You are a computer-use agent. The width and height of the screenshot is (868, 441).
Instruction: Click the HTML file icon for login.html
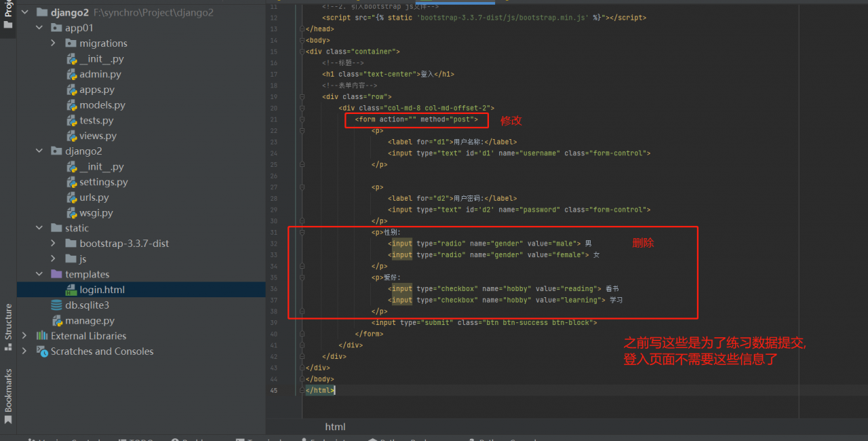pos(72,290)
